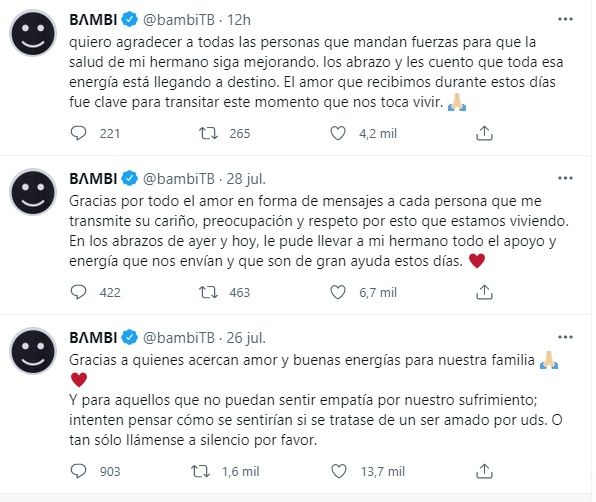Retweet the tweet with 265 retweets

click(209, 133)
